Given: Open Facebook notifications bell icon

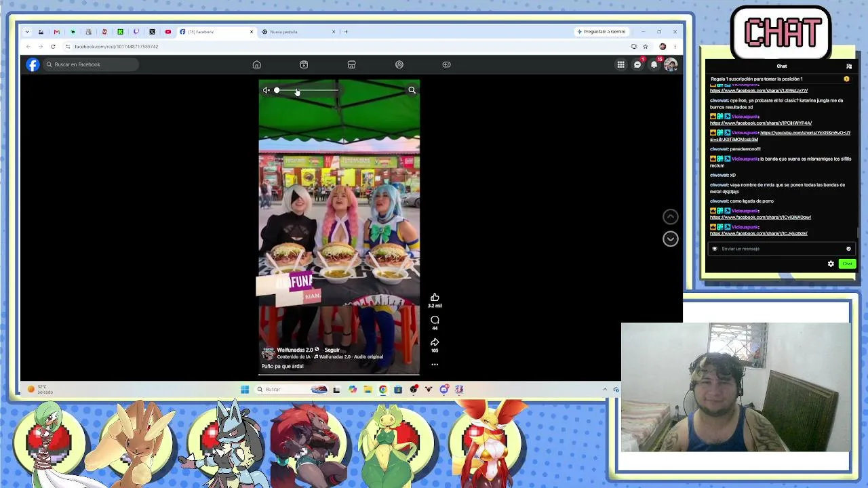Looking at the screenshot, I should pos(654,64).
